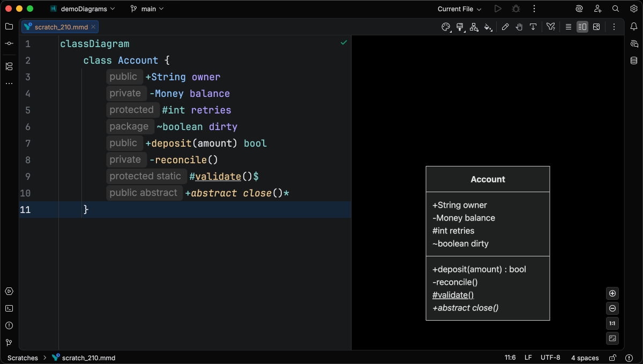Click '-Money balance' in editor
Viewport: 643px width, 364px height.
[x=190, y=94]
